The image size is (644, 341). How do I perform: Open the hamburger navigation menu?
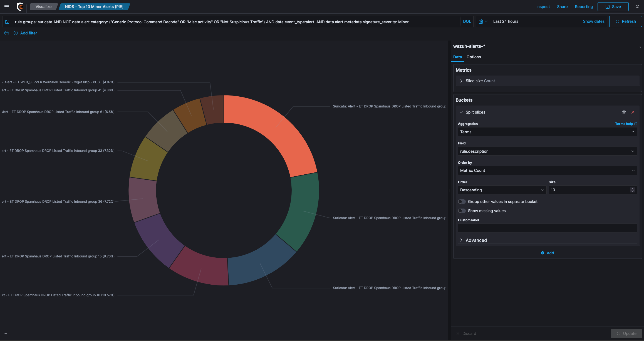(x=7, y=7)
